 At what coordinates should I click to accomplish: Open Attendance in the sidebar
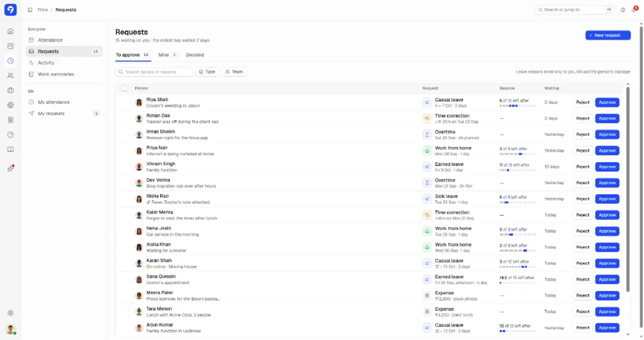(x=64, y=40)
